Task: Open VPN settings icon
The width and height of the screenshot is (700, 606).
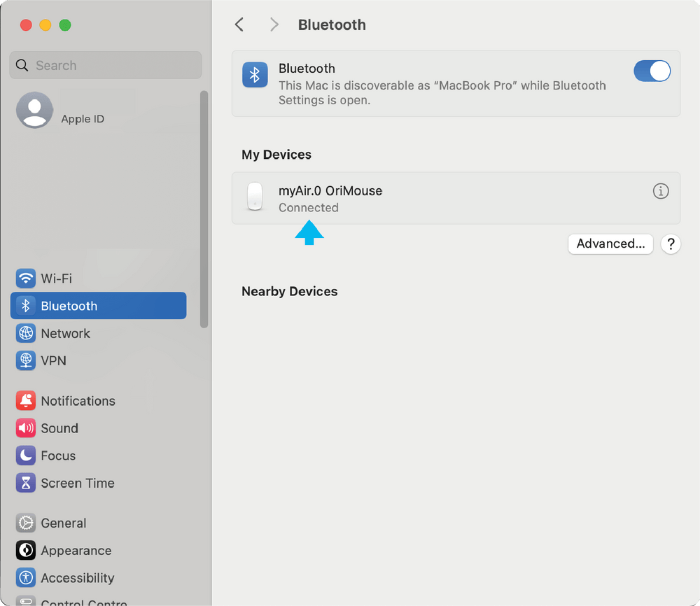Action: [26, 361]
